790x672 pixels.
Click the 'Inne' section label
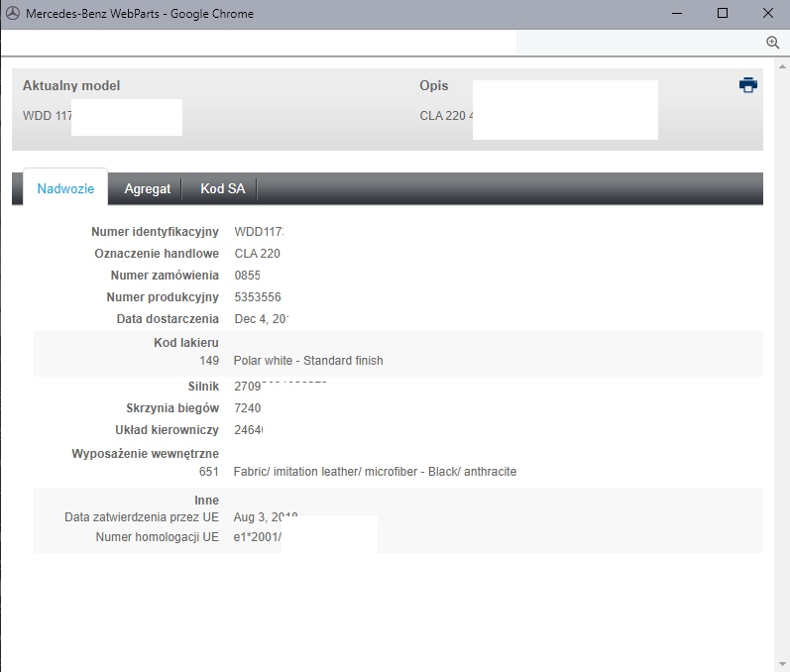point(206,501)
